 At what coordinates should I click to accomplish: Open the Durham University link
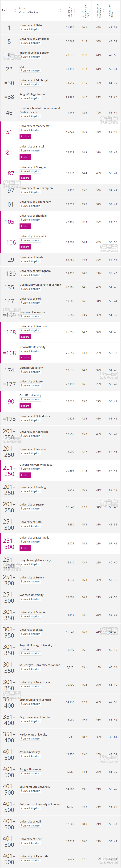(x=31, y=368)
